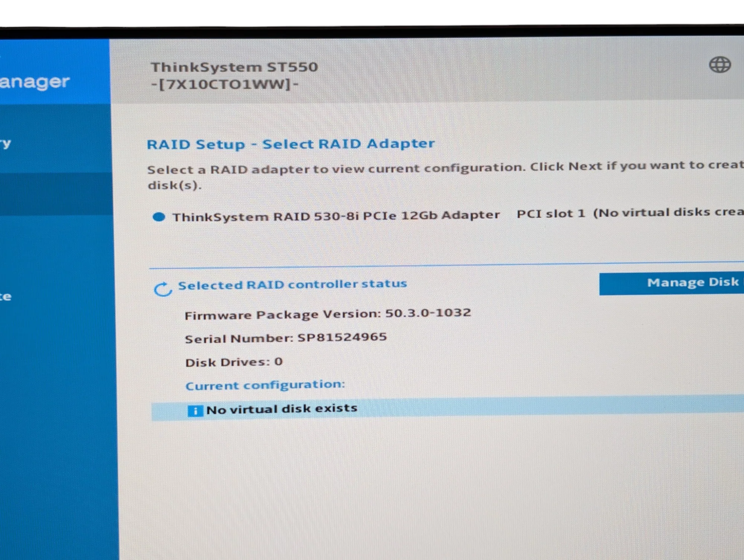This screenshot has height=560, width=744.
Task: Click the 'ThinkSystem ST550' header title
Action: coord(234,67)
